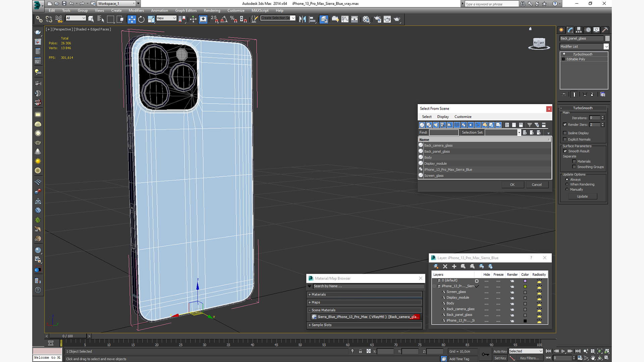Add selected objects to layer with plus icon

454,266
